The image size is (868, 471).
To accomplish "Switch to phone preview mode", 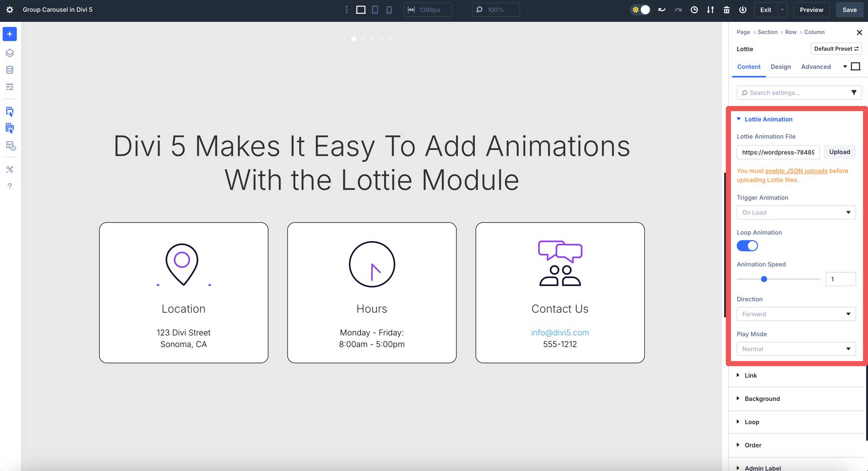I will (389, 9).
